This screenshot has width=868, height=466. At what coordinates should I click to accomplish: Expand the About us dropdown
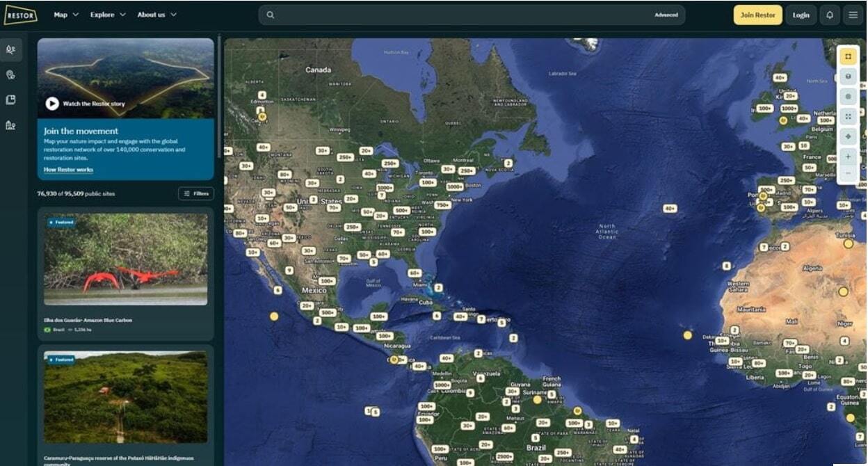[x=156, y=15]
